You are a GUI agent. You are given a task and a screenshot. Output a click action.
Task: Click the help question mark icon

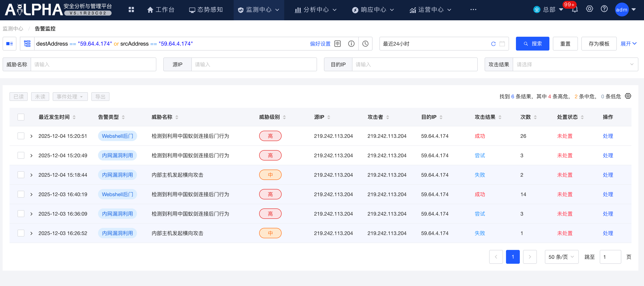(604, 9)
